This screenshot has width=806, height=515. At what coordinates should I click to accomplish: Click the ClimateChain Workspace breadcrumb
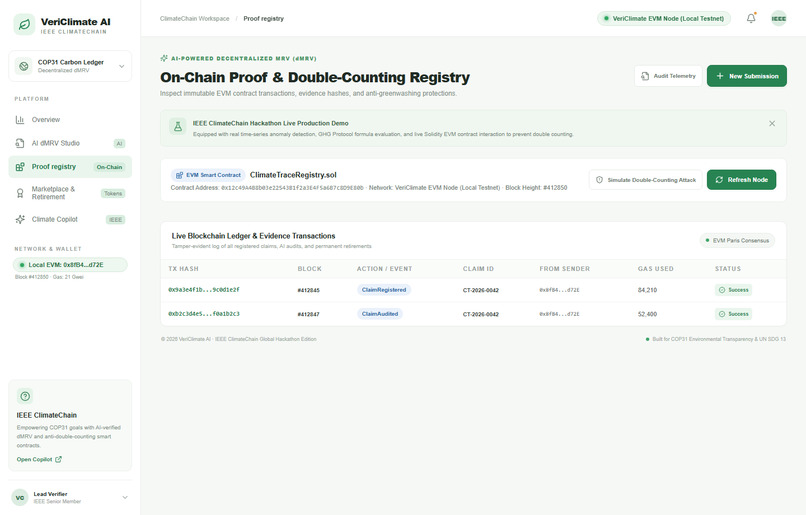pyautogui.click(x=194, y=19)
